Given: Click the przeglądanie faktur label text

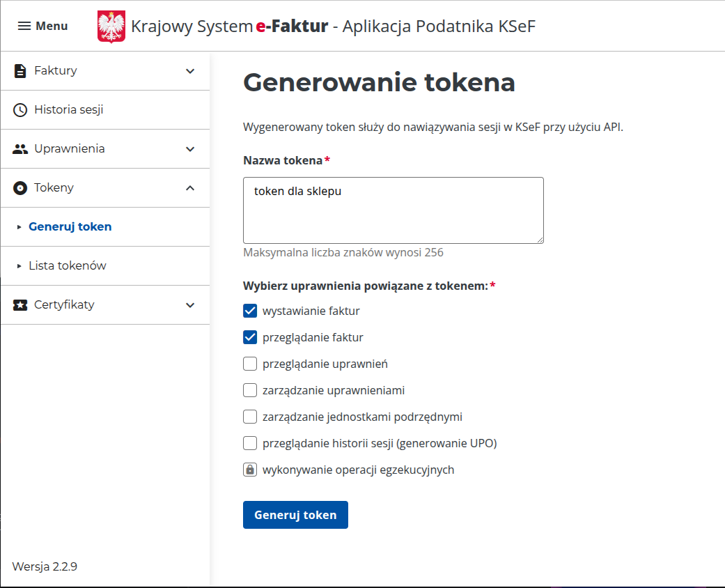Looking at the screenshot, I should pos(313,338).
